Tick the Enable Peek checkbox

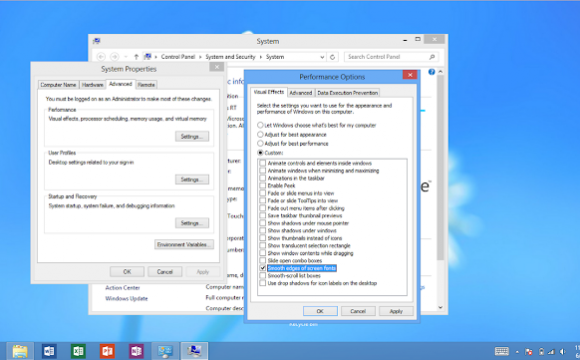[263, 185]
